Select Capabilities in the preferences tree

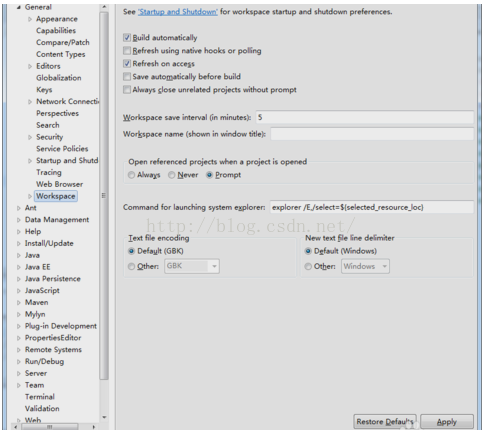56,31
